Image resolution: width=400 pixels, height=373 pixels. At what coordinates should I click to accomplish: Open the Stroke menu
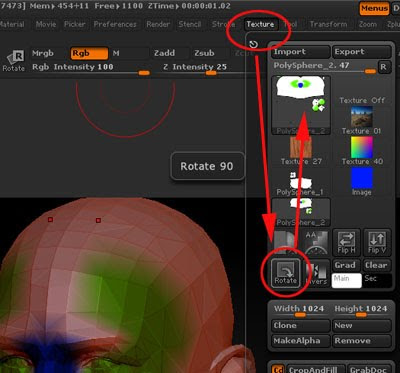(x=224, y=24)
